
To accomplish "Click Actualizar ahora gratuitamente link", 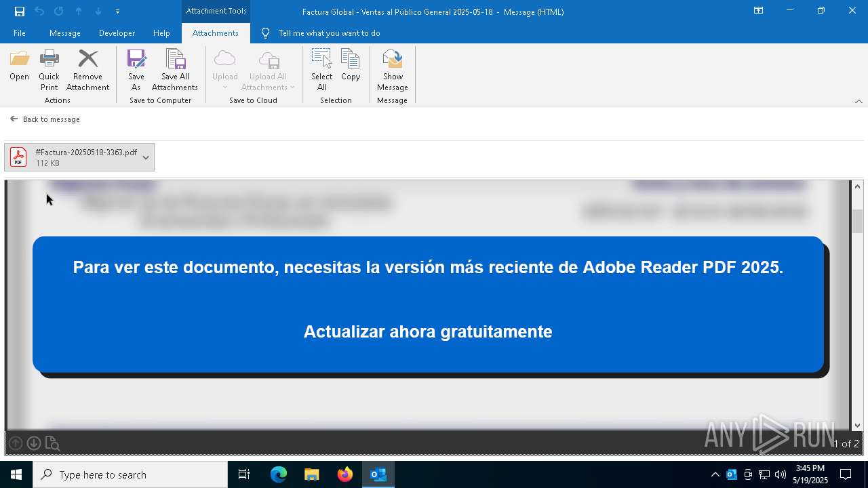I will click(428, 331).
